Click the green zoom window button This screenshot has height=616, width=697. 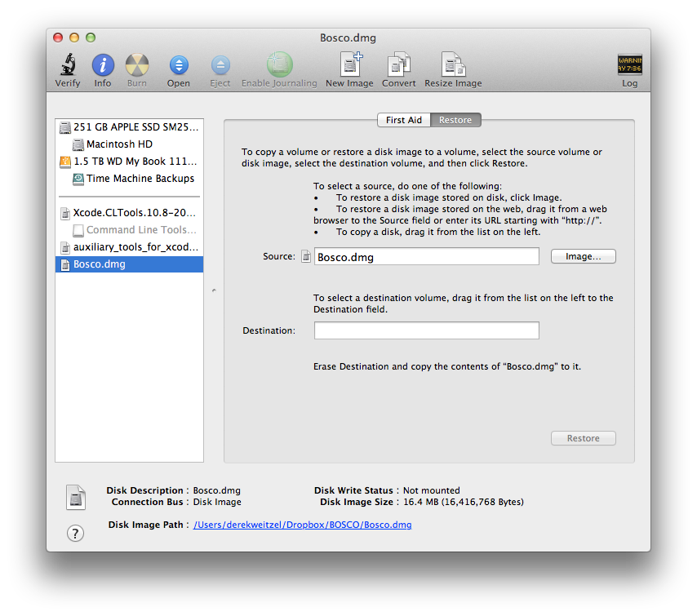pyautogui.click(x=91, y=38)
